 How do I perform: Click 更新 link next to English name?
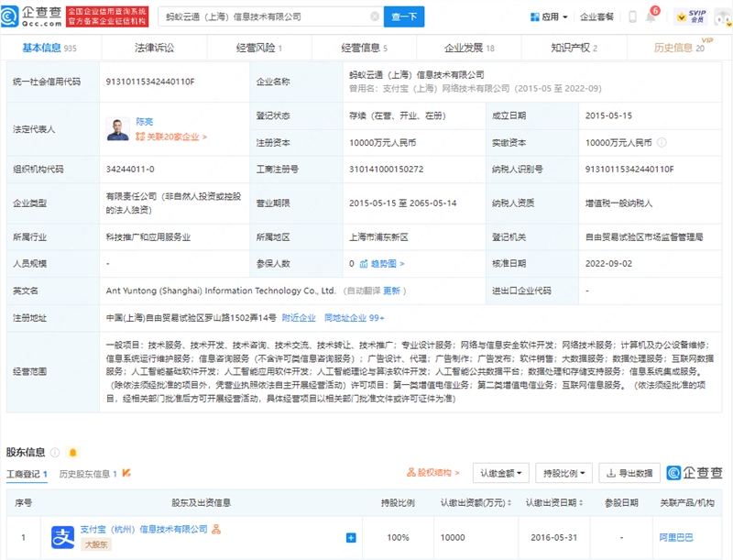391,291
